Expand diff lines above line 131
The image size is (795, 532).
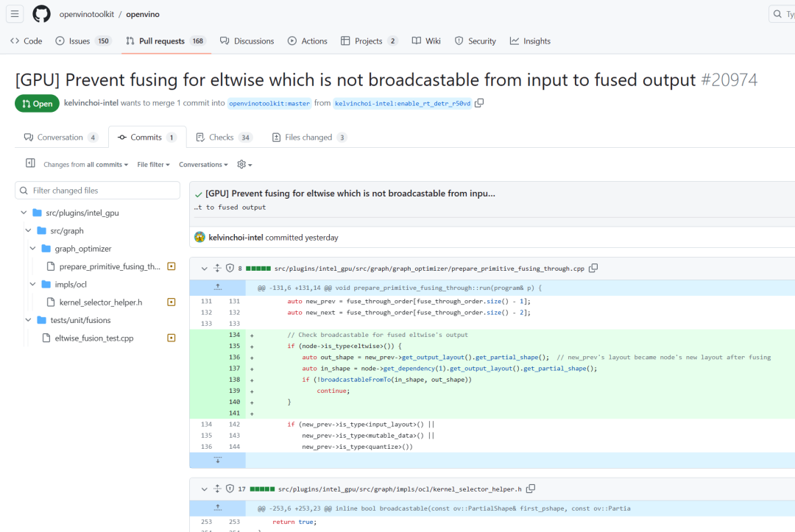point(217,287)
